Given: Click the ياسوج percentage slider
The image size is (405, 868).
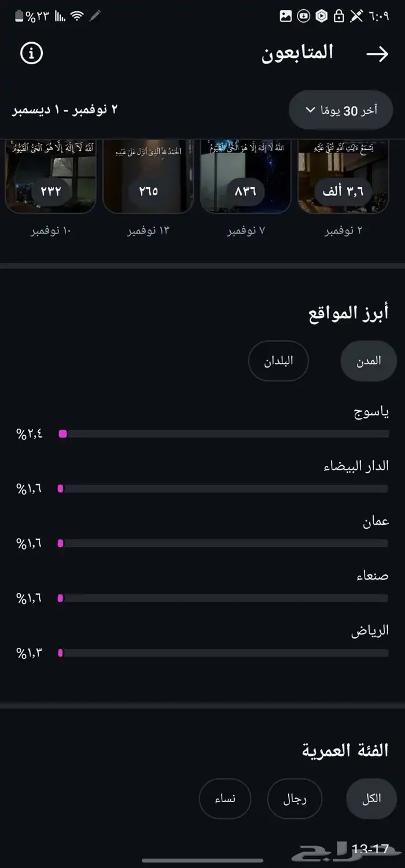Looking at the screenshot, I should pyautogui.click(x=224, y=433).
